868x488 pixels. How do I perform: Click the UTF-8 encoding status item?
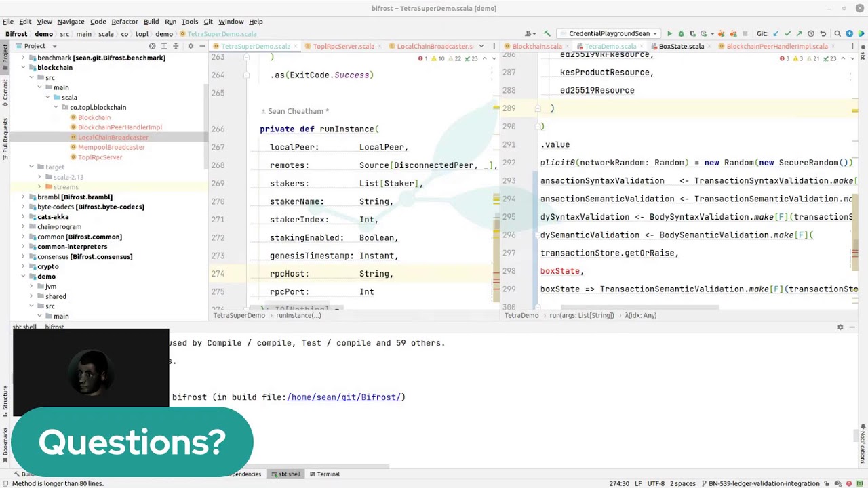click(656, 483)
